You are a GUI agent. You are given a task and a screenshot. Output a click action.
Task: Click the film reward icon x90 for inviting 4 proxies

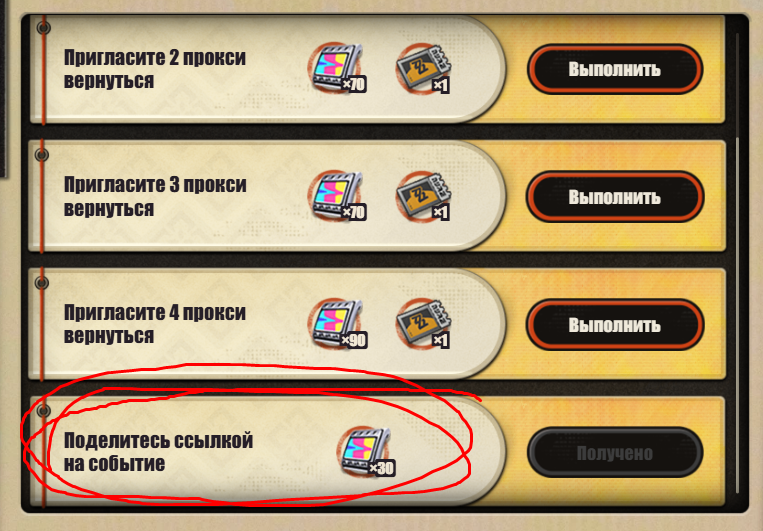tap(336, 323)
